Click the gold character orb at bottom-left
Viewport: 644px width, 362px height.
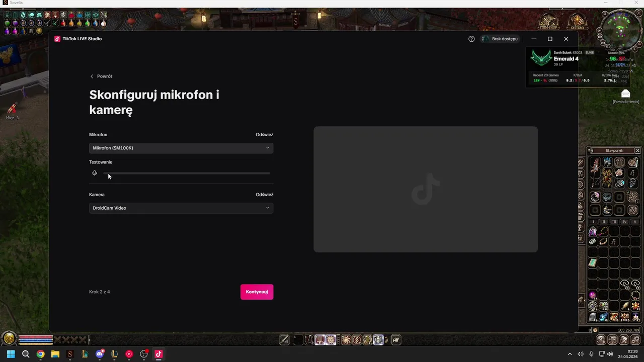coord(9,338)
